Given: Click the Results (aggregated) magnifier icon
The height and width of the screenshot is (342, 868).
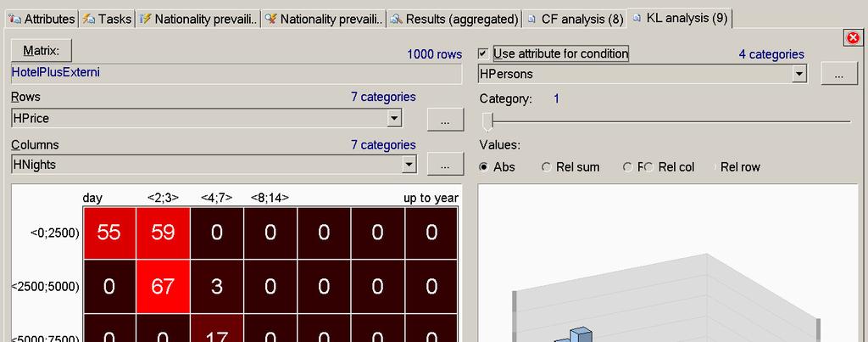Looking at the screenshot, I should [396, 19].
